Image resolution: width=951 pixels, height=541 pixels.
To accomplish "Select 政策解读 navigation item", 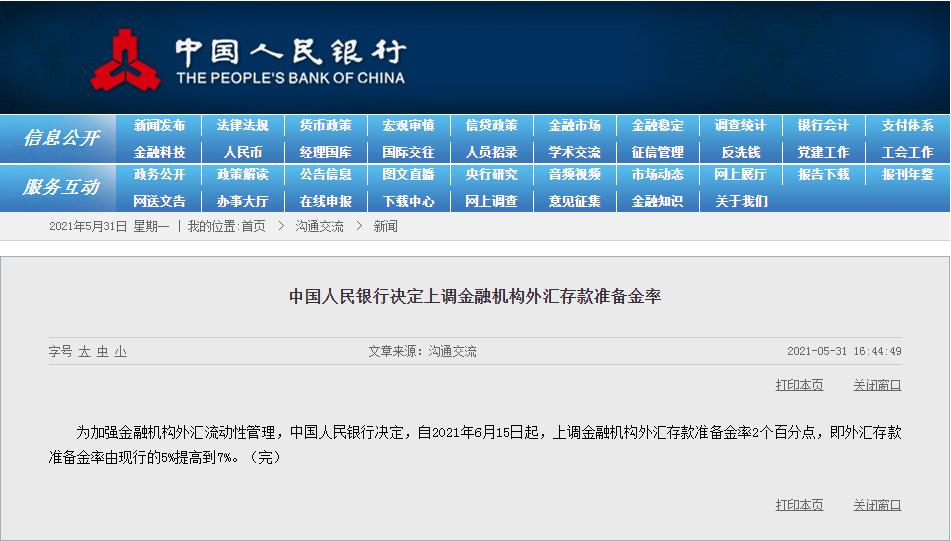I will pos(243,175).
